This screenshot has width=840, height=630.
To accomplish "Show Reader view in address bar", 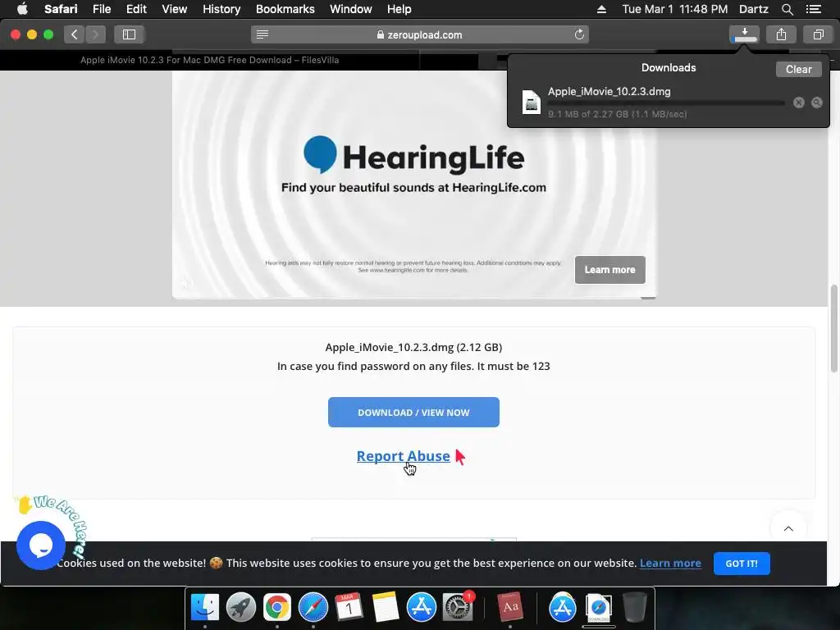I will [262, 34].
